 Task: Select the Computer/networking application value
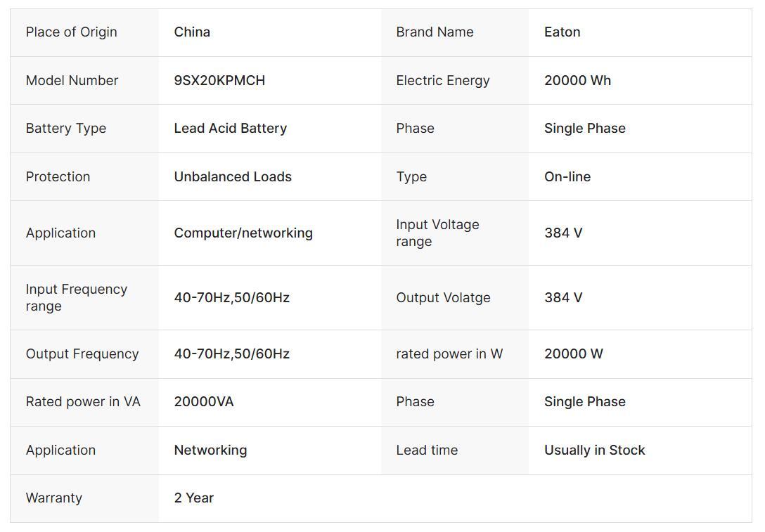243,233
